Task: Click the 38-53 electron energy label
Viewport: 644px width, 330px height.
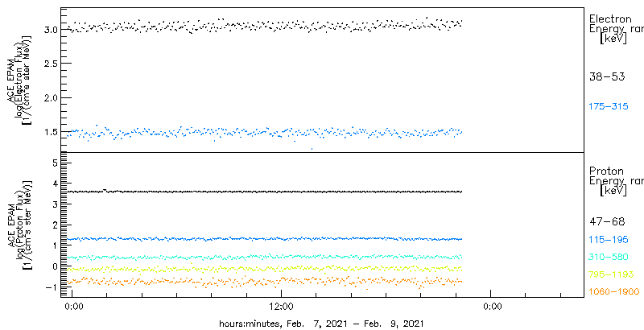Action: [607, 77]
